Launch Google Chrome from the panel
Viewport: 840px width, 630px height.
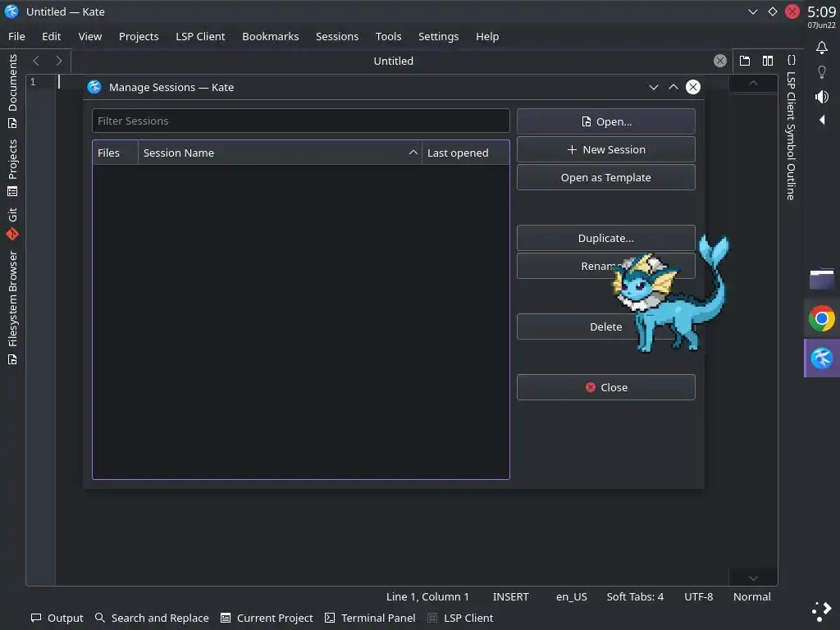pyautogui.click(x=822, y=319)
